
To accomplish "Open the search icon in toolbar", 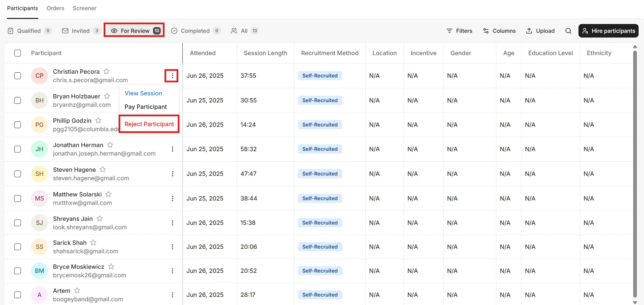I will 568,31.
